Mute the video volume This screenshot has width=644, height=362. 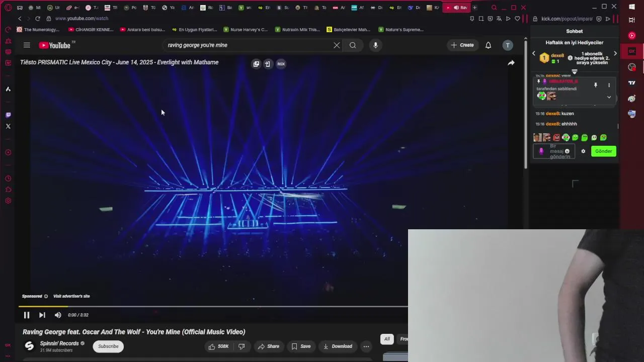coord(58,315)
